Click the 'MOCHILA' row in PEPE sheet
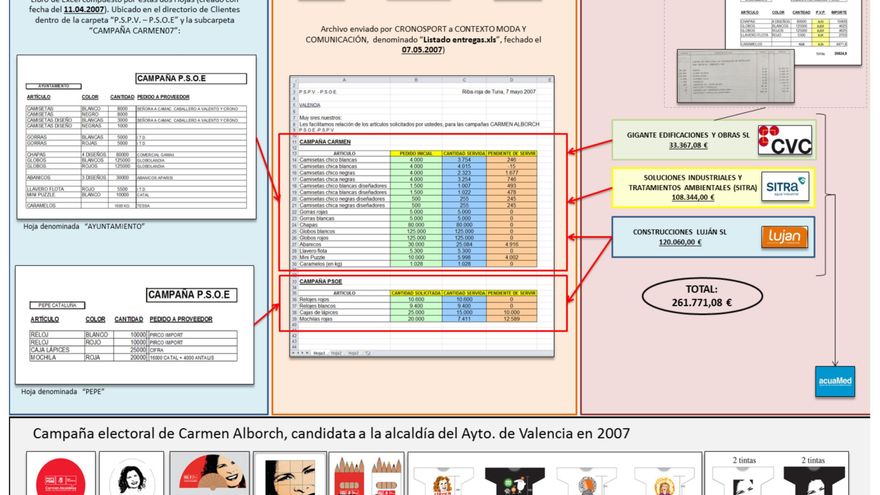880x495 pixels. 134,358
